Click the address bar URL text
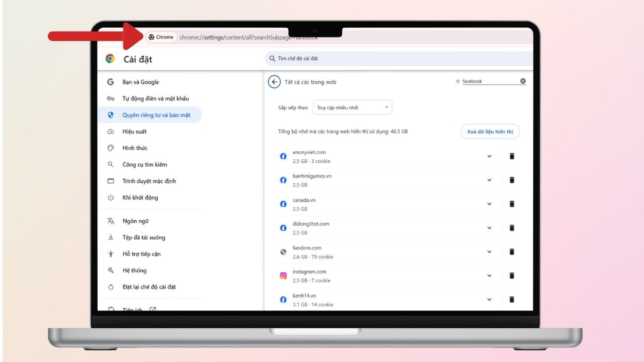The height and width of the screenshot is (362, 644). [x=248, y=38]
